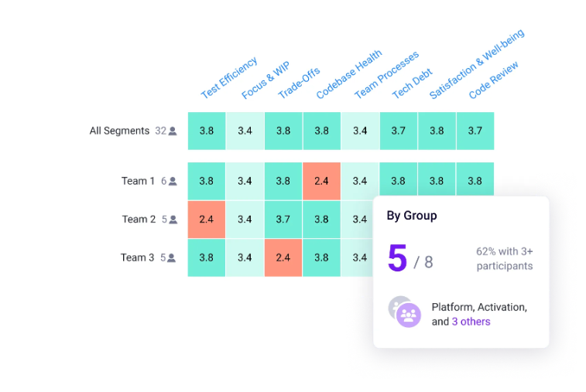
Task: Click the All Segments participants person icon
Action: click(173, 131)
